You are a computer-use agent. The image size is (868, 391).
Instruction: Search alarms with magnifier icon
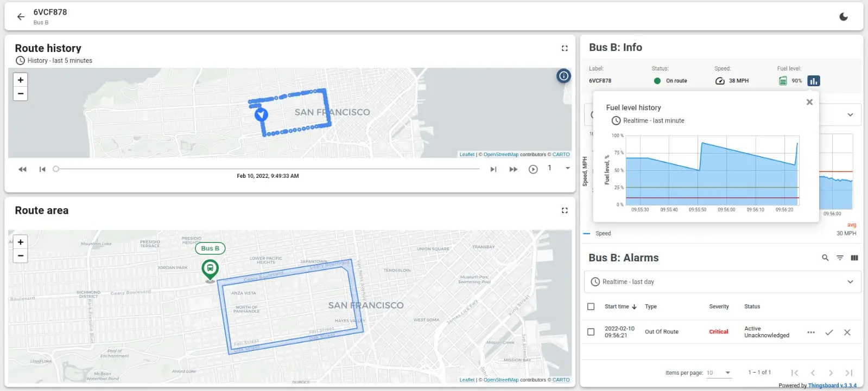pos(825,258)
